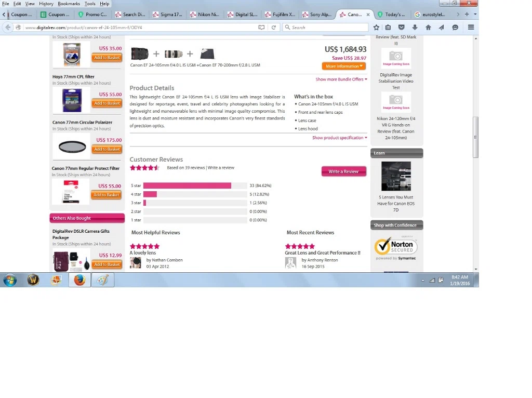Add Hoya 77mm CPL filter to basket
The image size is (532, 398).
tap(107, 103)
